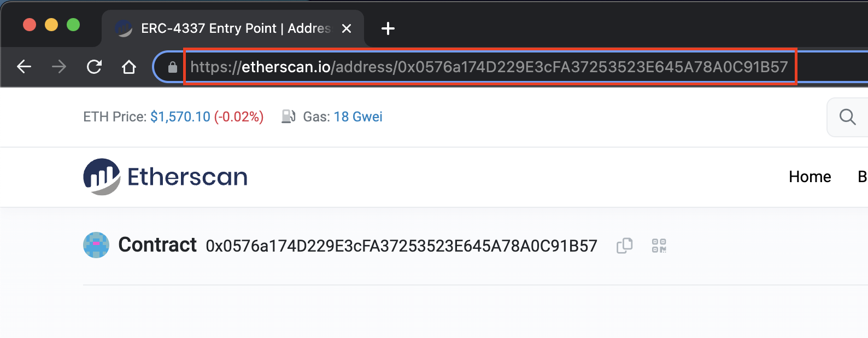Click the contract's blockie avatar image
This screenshot has height=338, width=868.
[x=96, y=245]
